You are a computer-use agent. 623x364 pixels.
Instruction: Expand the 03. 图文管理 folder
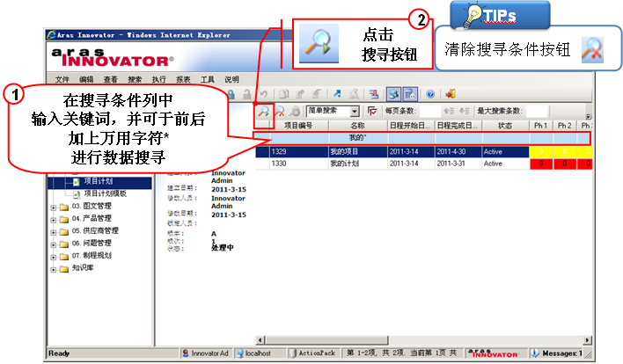tap(55, 206)
